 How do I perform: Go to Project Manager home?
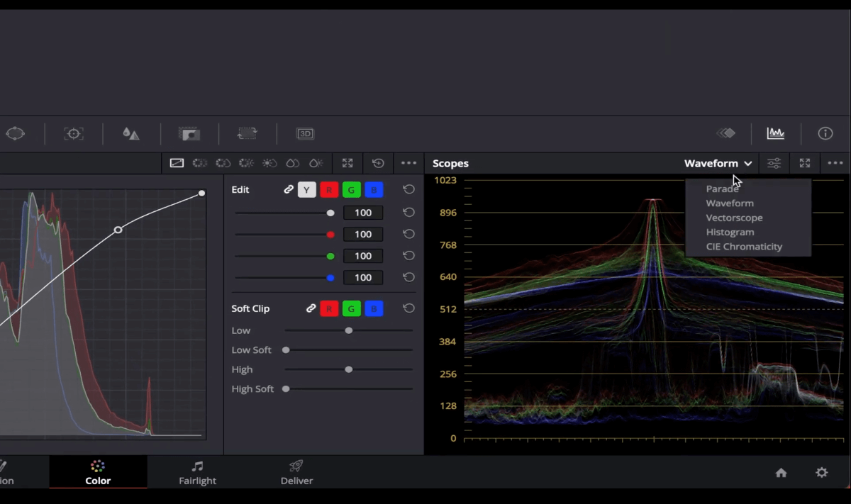[x=781, y=473]
